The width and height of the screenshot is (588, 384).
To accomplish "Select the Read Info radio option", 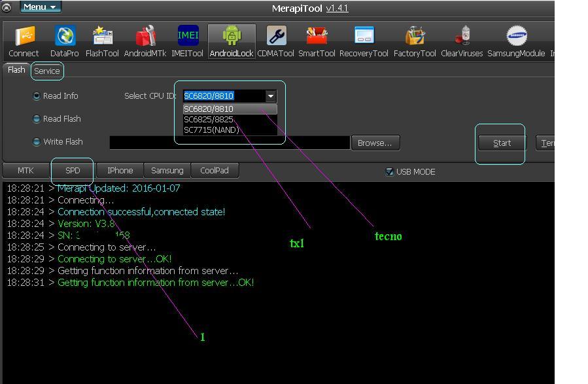I will pyautogui.click(x=56, y=96).
